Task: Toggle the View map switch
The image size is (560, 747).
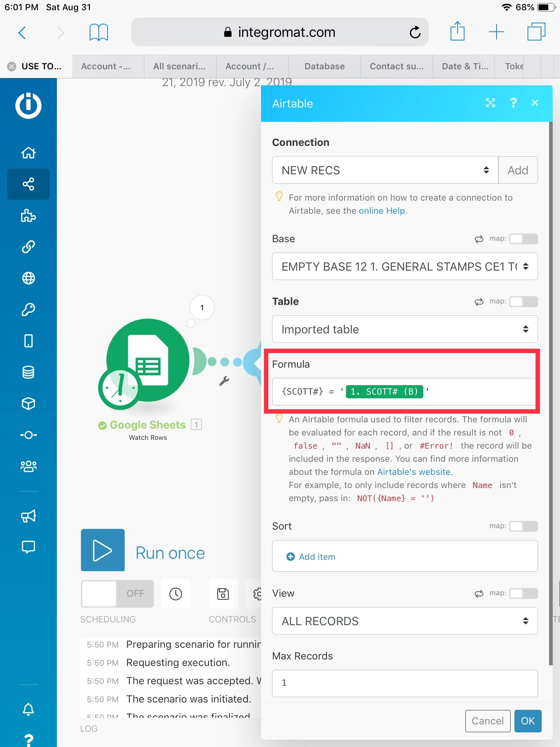Action: click(524, 593)
